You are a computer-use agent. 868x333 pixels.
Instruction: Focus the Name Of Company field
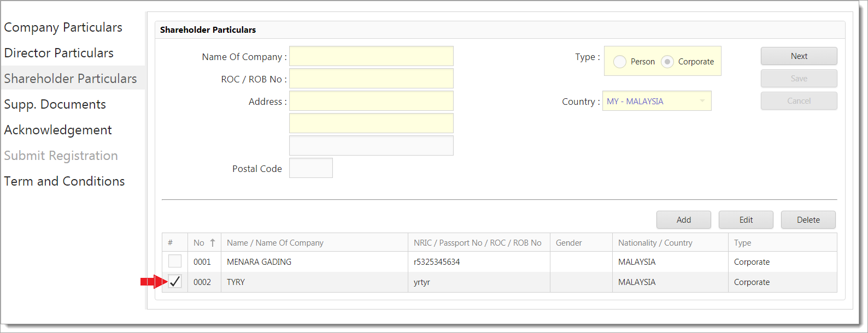pos(371,56)
